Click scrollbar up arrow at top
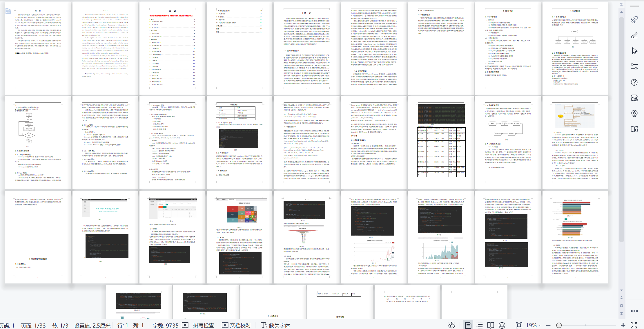 [621, 12]
